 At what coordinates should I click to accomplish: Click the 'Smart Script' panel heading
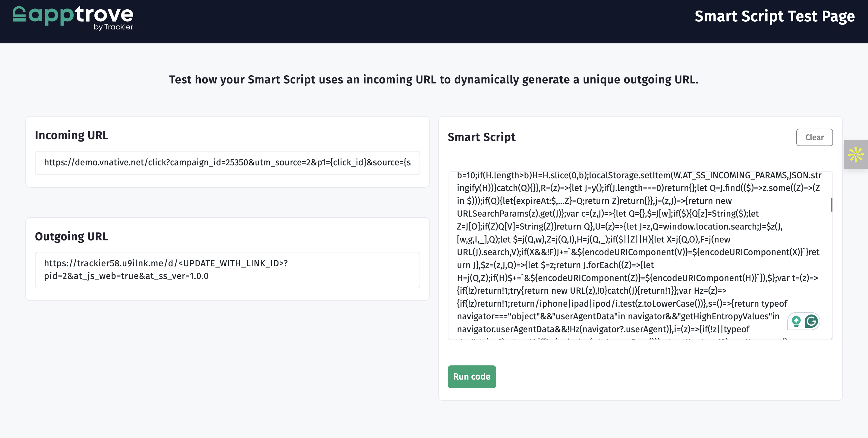point(482,137)
